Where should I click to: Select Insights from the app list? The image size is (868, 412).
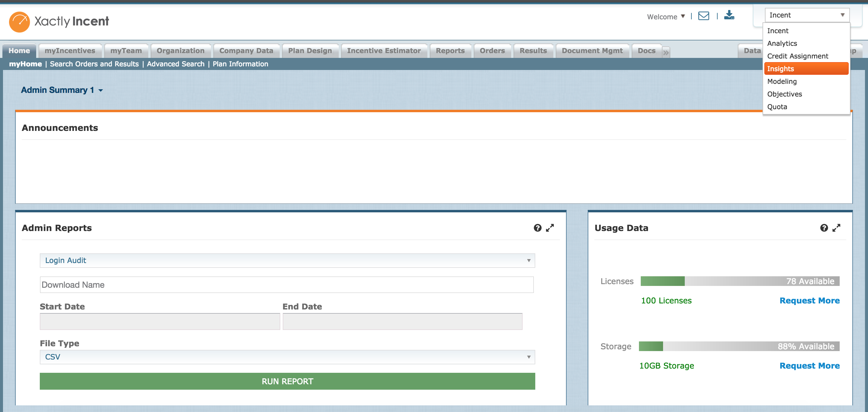click(x=806, y=69)
